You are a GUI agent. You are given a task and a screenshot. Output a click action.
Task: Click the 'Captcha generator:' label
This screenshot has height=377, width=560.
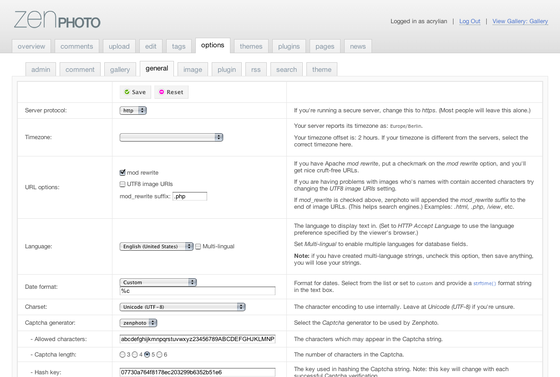coord(50,323)
